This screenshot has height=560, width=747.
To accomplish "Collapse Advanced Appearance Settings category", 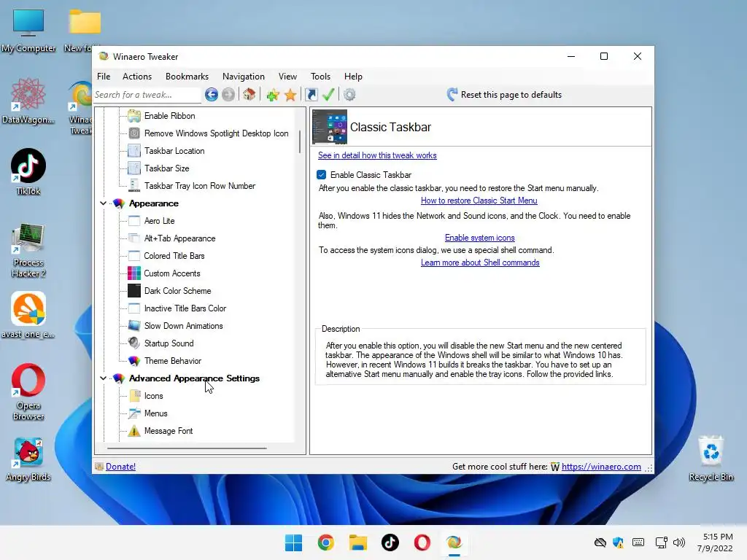I will point(103,378).
